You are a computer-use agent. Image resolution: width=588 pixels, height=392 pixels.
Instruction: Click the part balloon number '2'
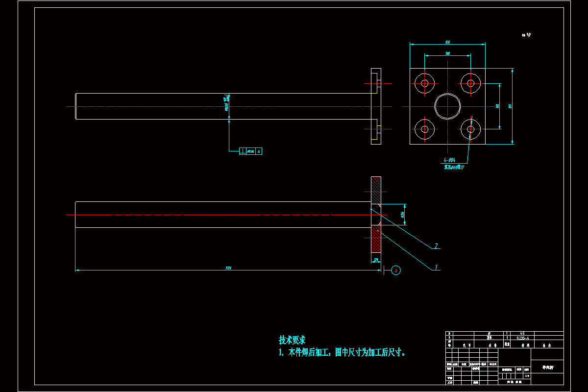(x=436, y=245)
